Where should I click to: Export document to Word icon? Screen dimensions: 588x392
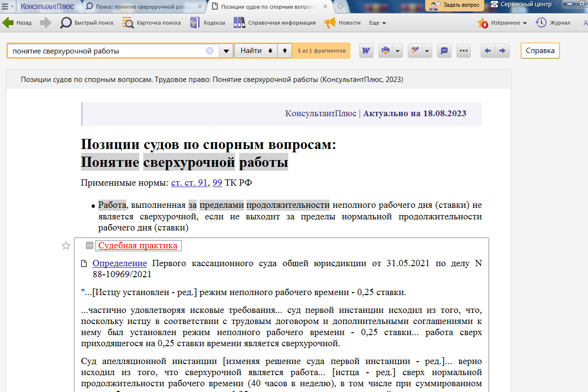[x=366, y=51]
